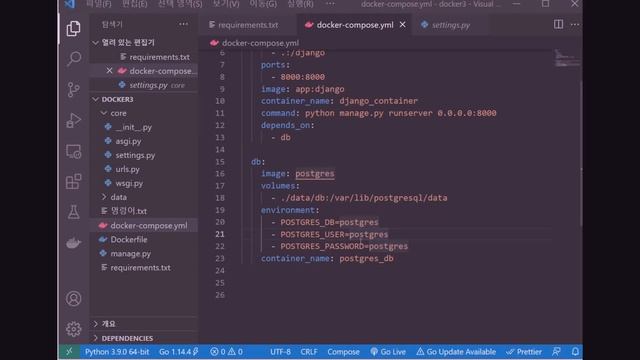Open the notifications bell
640x360 pixels.
pyautogui.click(x=575, y=351)
